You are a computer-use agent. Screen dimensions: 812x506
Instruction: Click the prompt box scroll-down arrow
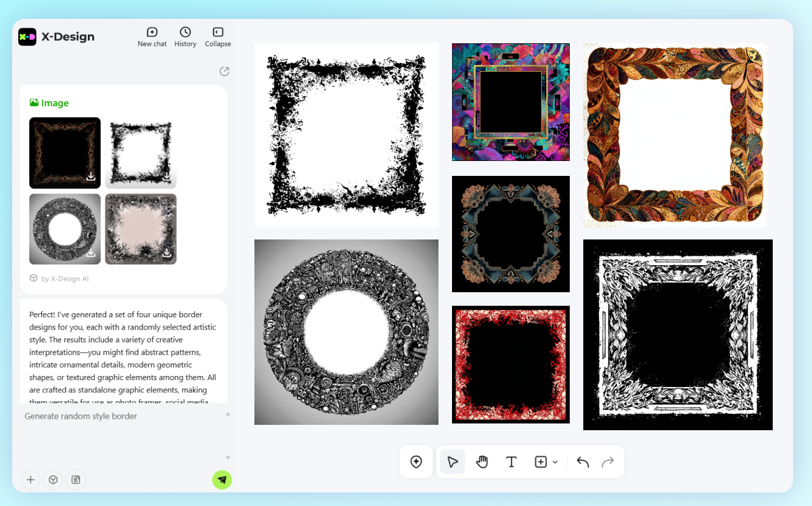[x=228, y=458]
